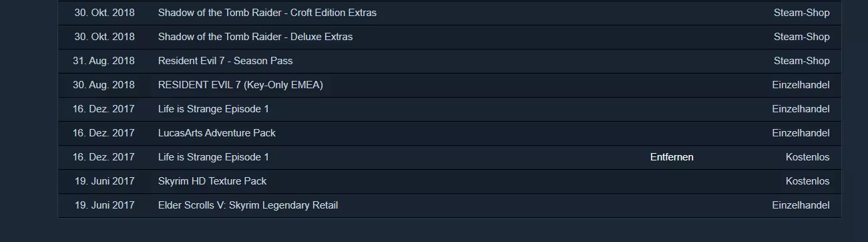Click Einzelhandel in Skyrim Legendary Retail row
The image size is (868, 242).
801,205
